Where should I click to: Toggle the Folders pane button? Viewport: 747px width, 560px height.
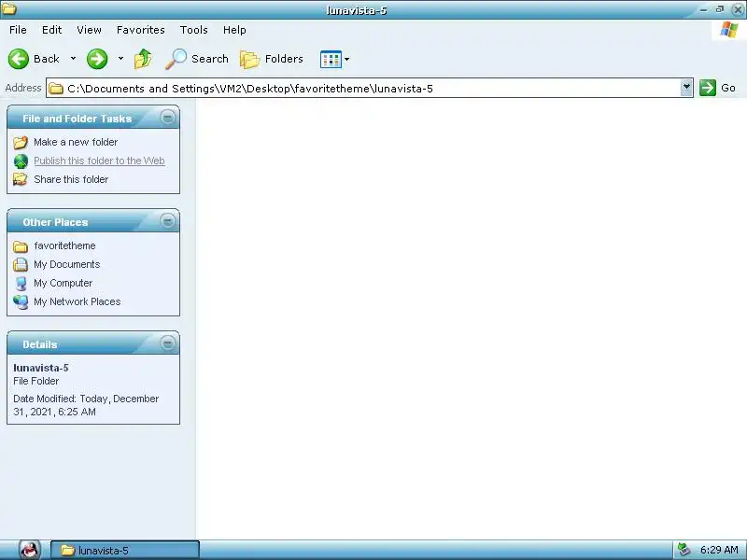(272, 59)
